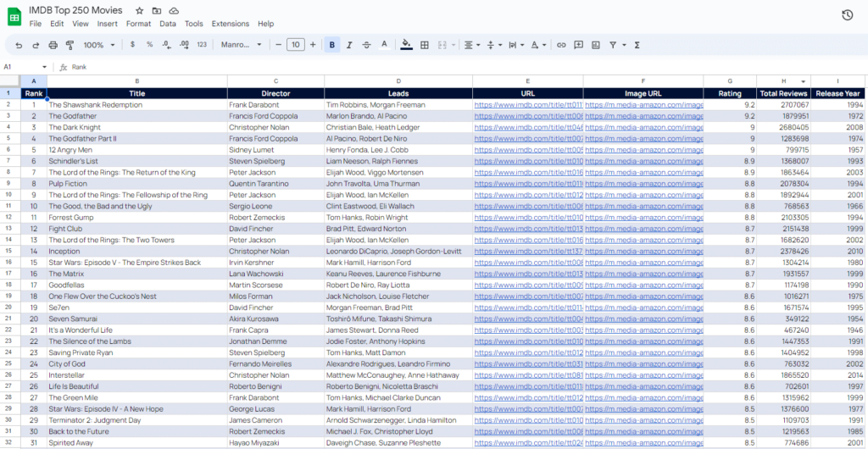Select the Paint format tool

(x=70, y=45)
